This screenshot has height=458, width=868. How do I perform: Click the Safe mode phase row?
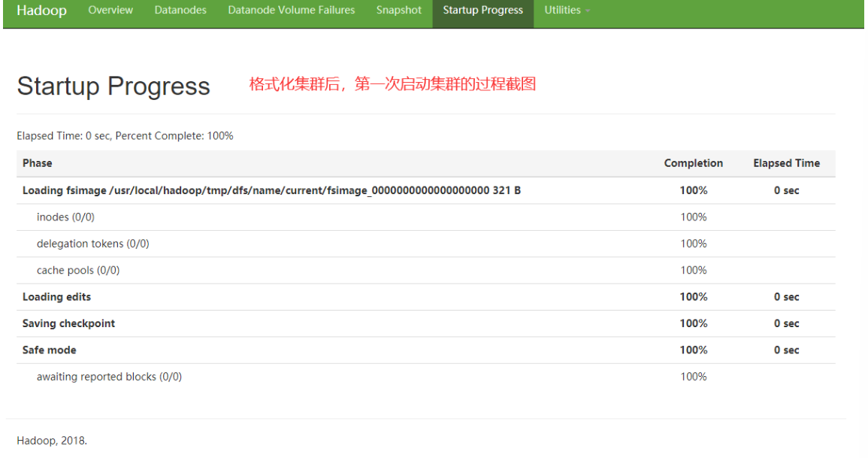(50, 350)
